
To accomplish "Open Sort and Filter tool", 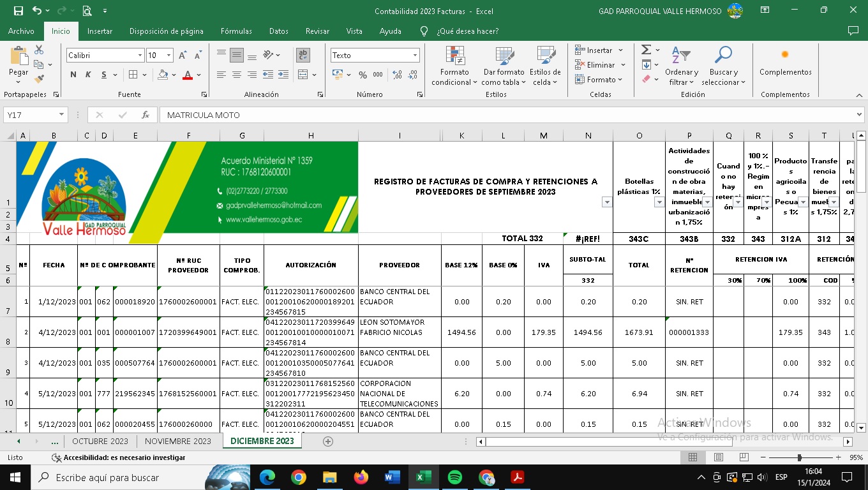I will point(681,66).
